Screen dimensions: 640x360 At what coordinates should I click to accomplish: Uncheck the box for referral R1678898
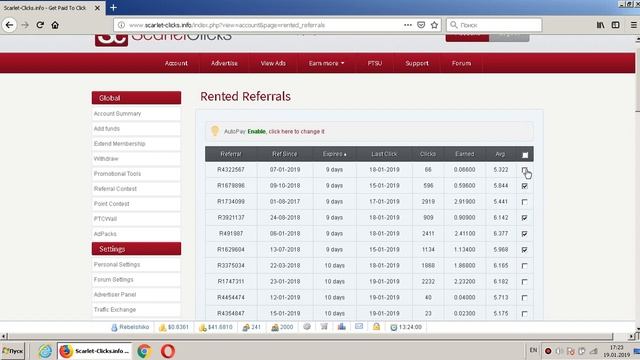pyautogui.click(x=524, y=186)
